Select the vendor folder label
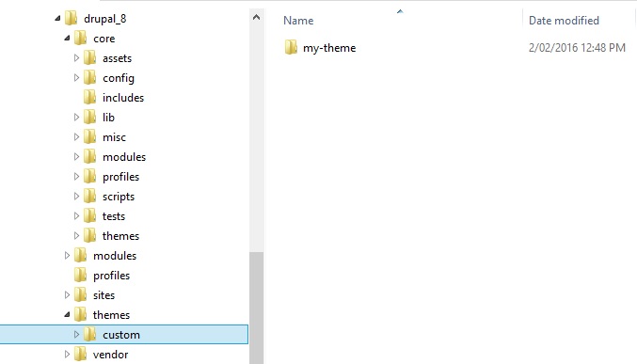 (x=110, y=355)
